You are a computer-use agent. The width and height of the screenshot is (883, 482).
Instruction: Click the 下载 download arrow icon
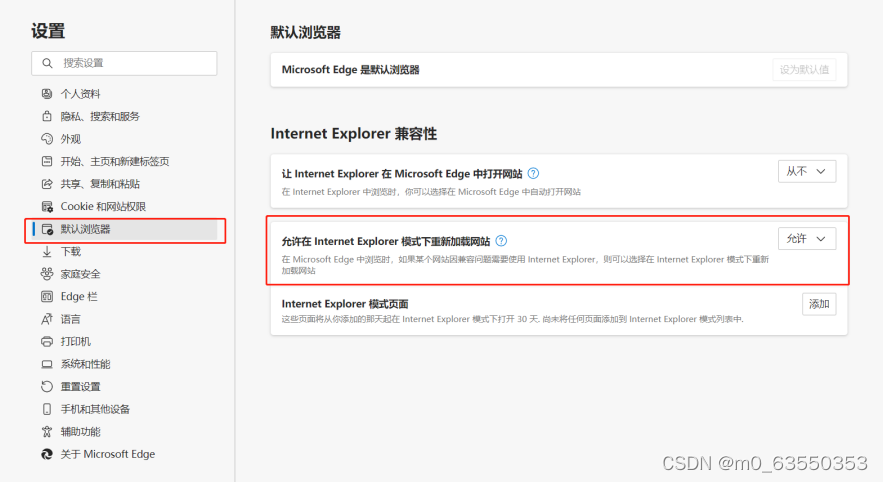coord(47,251)
